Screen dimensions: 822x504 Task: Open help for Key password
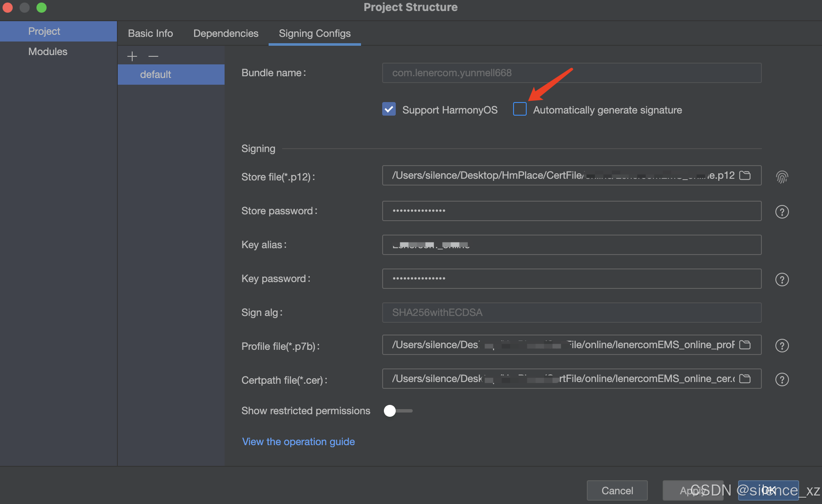782,280
